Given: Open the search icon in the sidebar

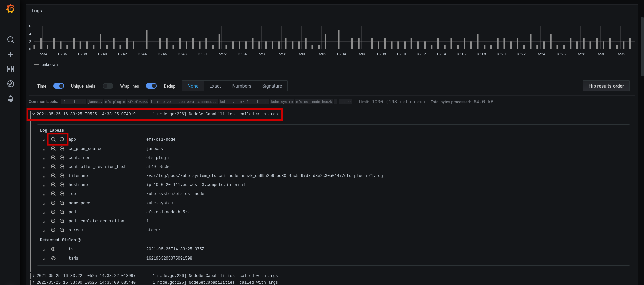Looking at the screenshot, I should click(11, 40).
